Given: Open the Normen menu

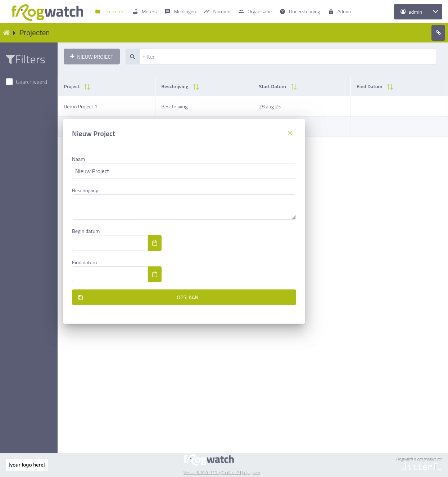Looking at the screenshot, I should click(x=217, y=12).
